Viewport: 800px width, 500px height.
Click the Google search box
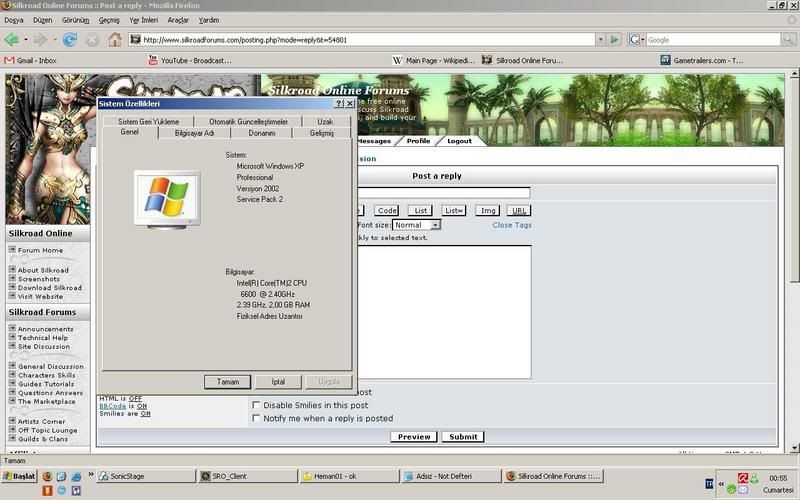713,39
